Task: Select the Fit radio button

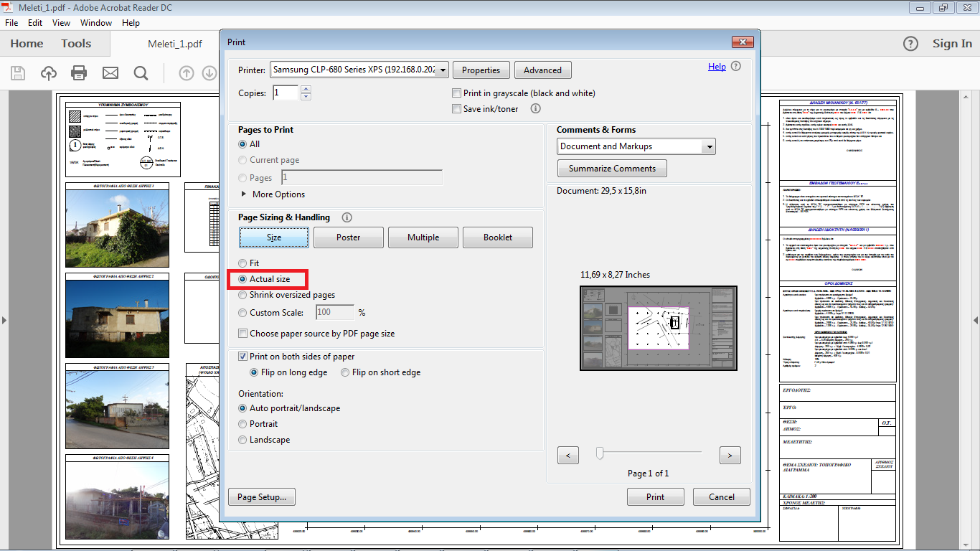Action: click(242, 263)
